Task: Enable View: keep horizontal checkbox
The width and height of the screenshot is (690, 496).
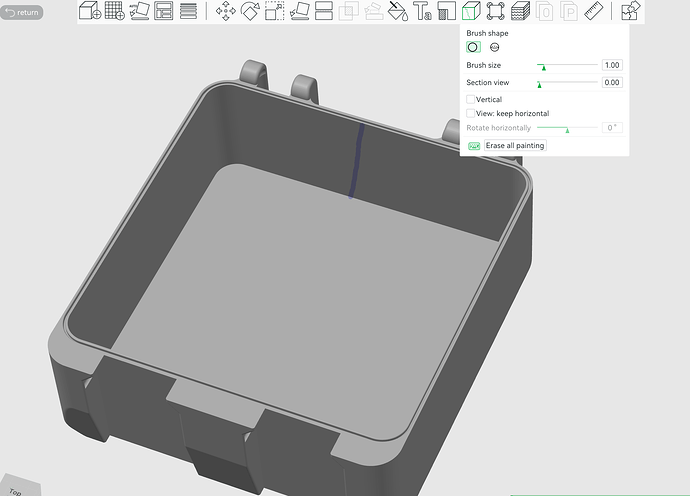Action: pyautogui.click(x=470, y=113)
